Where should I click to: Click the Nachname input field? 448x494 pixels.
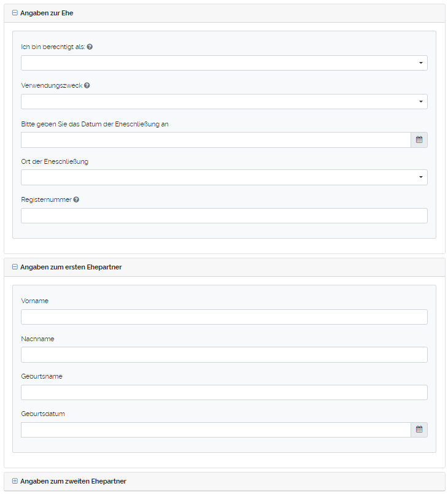(224, 355)
